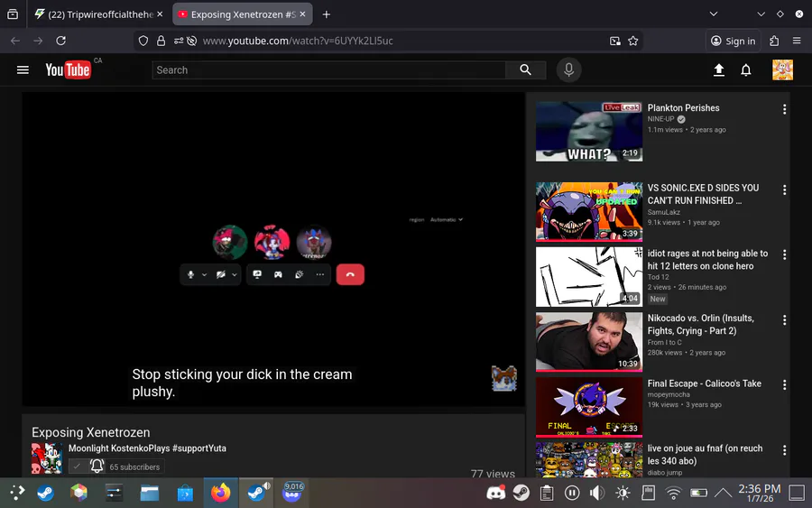Click the video player to pause it

click(x=273, y=249)
